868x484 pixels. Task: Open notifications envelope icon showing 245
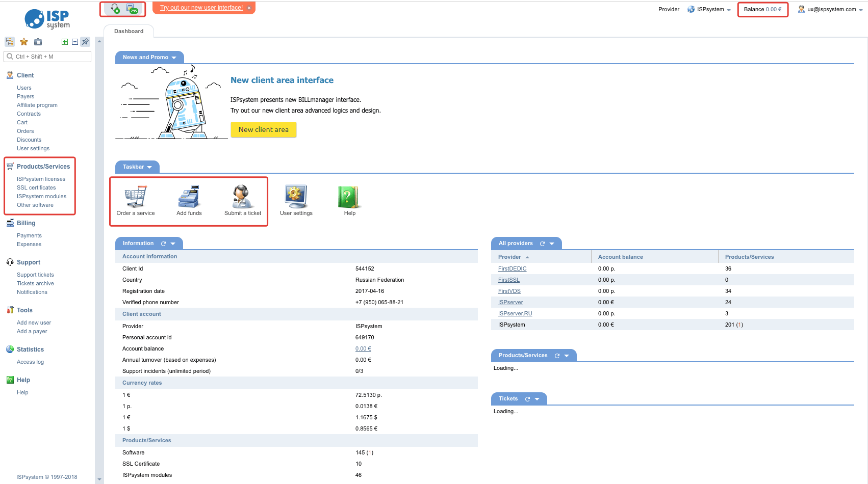pos(132,8)
